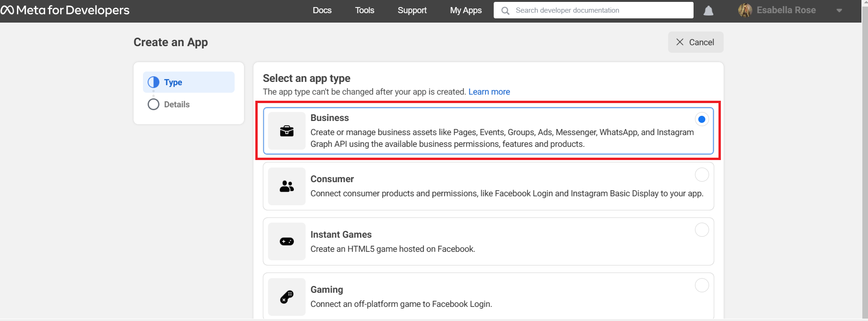Select the Business radio button
Viewport: 868px width, 321px height.
coord(702,120)
